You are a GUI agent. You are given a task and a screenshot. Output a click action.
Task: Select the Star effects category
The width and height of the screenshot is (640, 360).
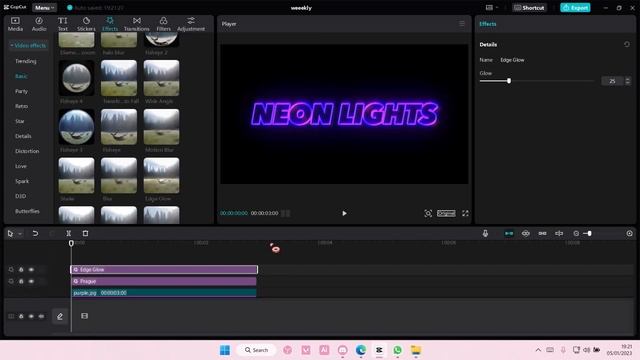click(x=20, y=121)
